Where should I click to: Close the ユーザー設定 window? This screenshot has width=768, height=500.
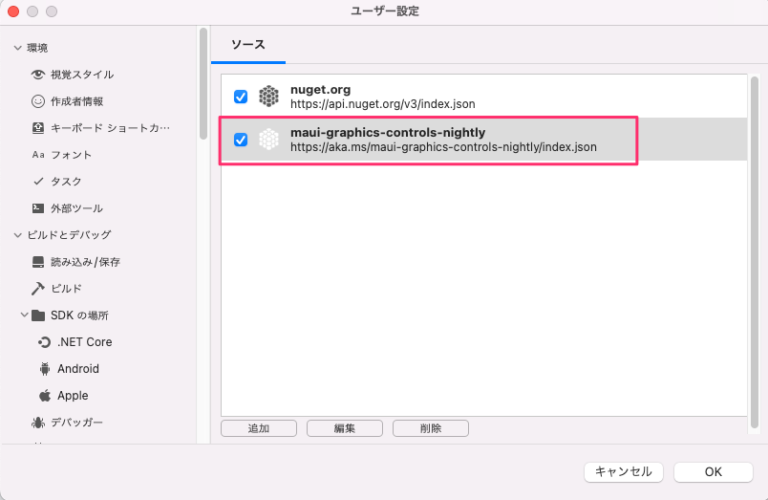coord(13,11)
